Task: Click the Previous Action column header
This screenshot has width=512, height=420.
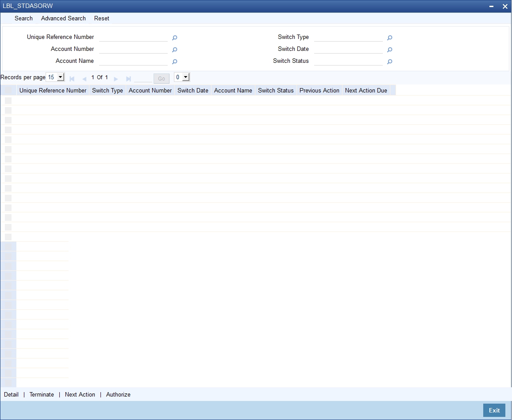Action: 320,90
